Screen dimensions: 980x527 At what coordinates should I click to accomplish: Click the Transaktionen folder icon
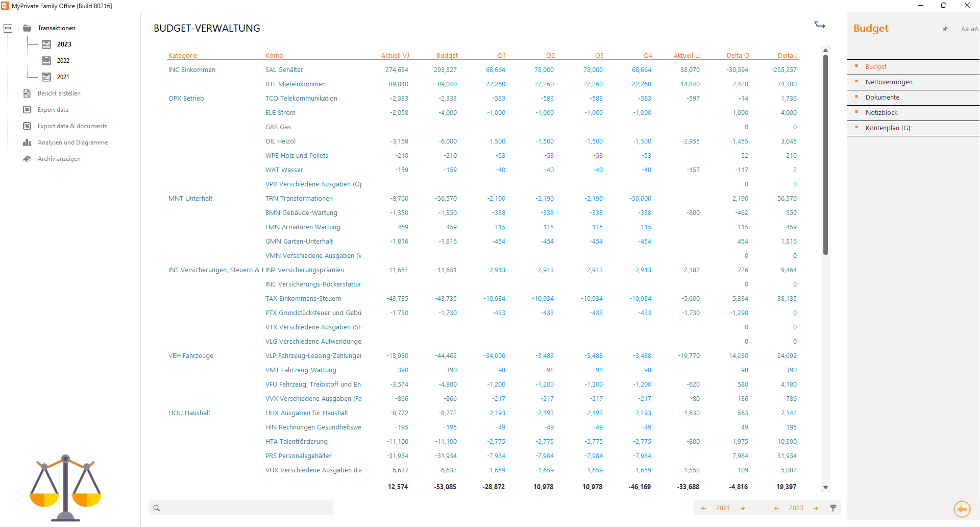click(27, 28)
